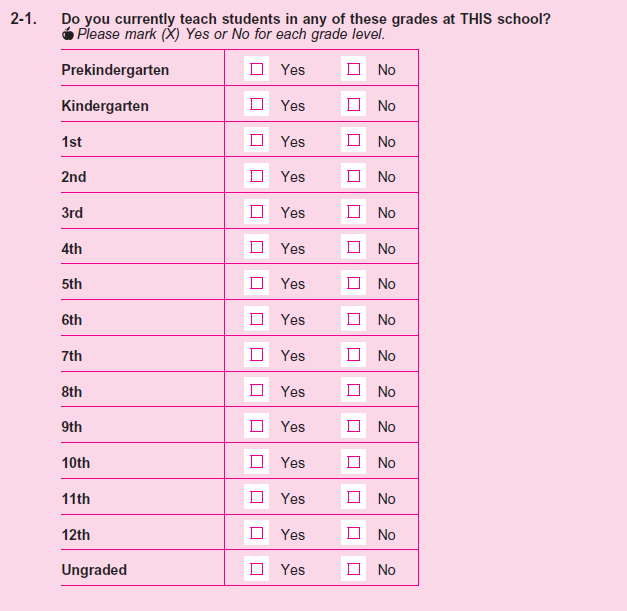Screen dimensions: 627x611
Task: Check Yes for Kindergarten
Action: click(257, 104)
